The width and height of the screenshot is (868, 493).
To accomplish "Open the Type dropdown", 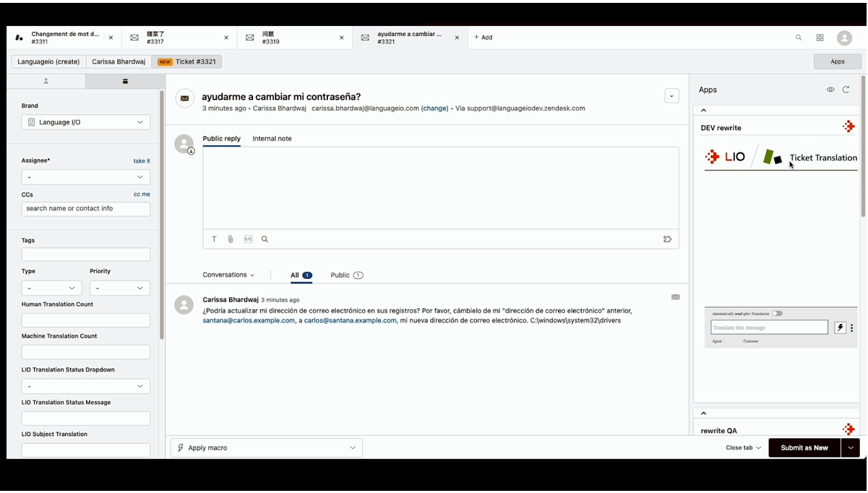I will [51, 288].
